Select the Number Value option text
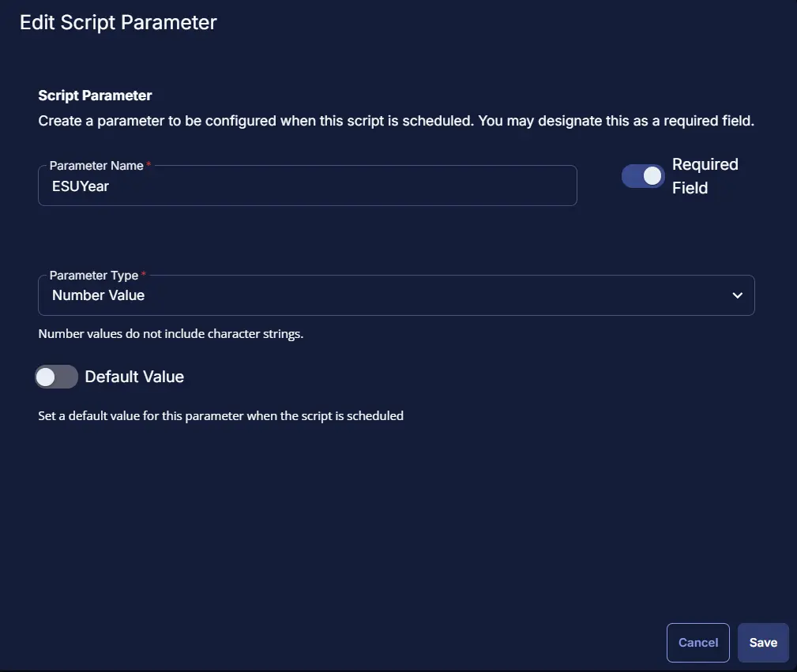The image size is (797, 672). (x=99, y=295)
